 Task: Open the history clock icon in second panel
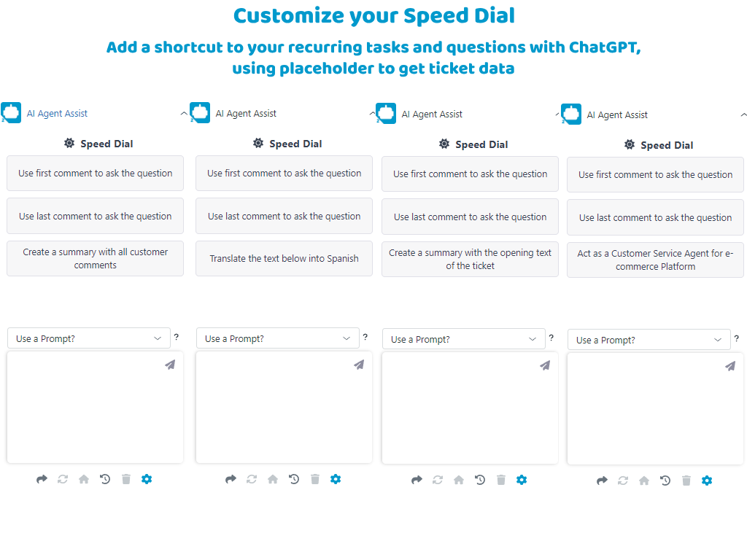click(x=294, y=479)
